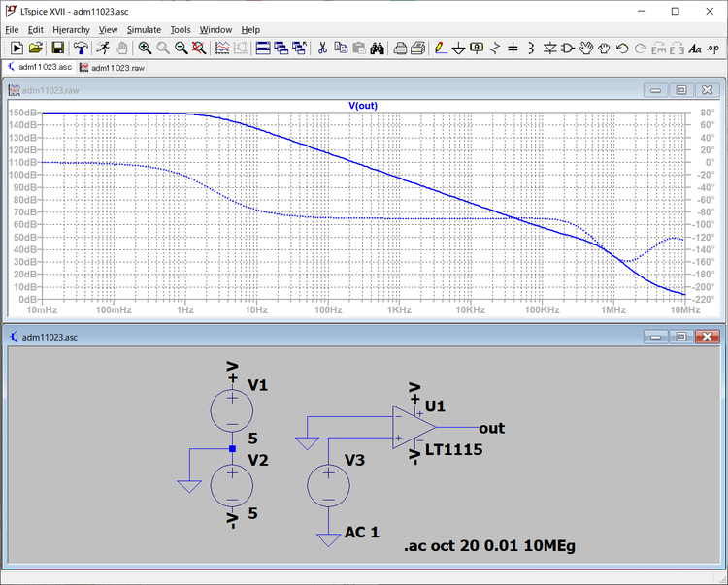Open the Hierarchy menu
728x585 pixels.
click(71, 30)
